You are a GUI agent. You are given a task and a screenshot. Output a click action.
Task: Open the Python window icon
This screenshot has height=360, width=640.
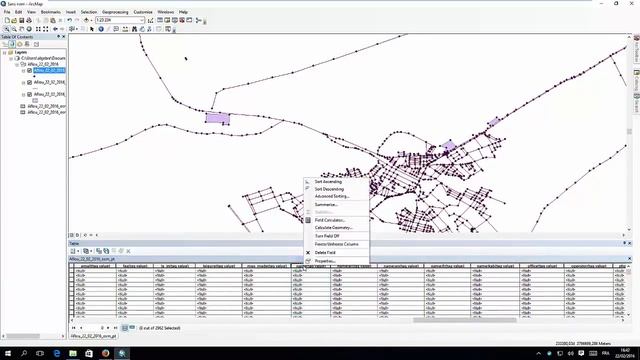pos(189,20)
